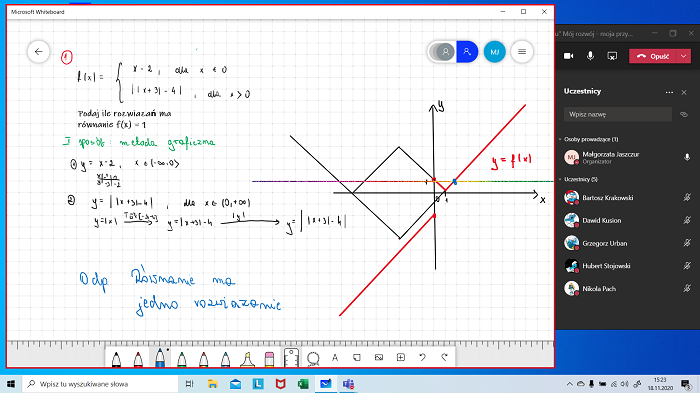Image resolution: width=700 pixels, height=393 pixels.
Task: Collapse the Osoby prowadzące section
Action: (x=560, y=139)
